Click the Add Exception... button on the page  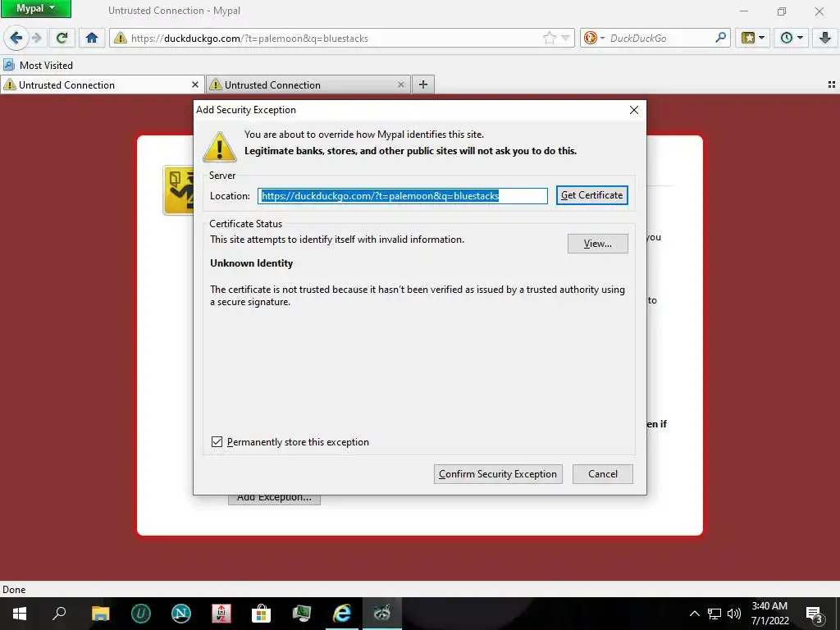tap(274, 499)
